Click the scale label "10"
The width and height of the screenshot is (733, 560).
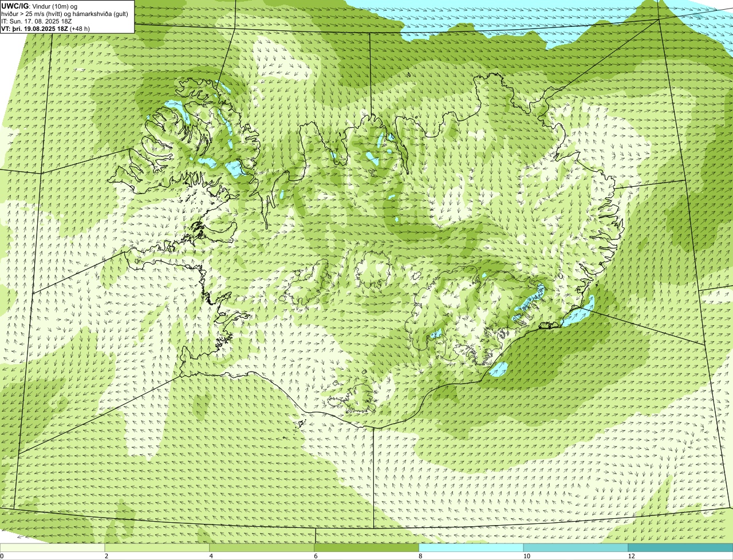click(x=526, y=556)
